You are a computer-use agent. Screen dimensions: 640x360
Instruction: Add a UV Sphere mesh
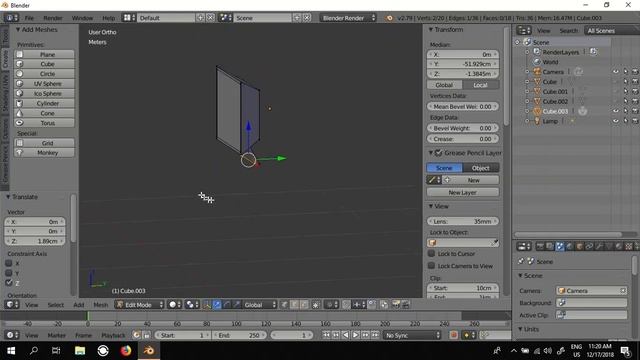tap(44, 84)
